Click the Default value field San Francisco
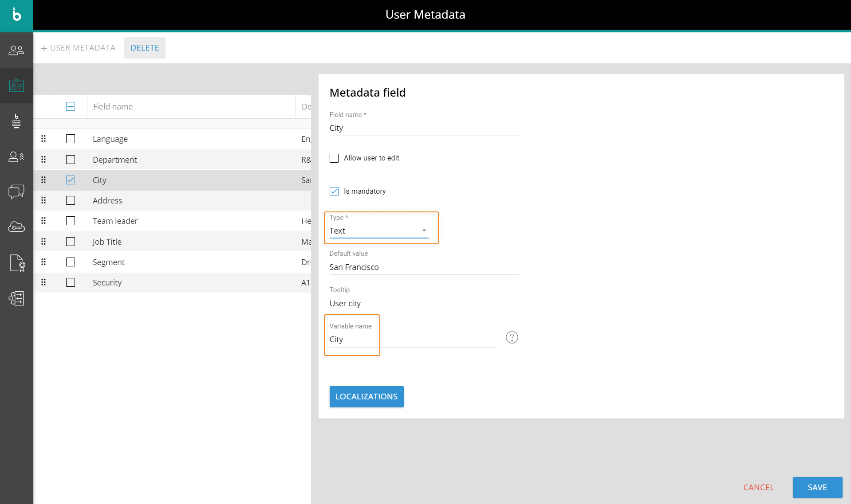 pyautogui.click(x=423, y=267)
